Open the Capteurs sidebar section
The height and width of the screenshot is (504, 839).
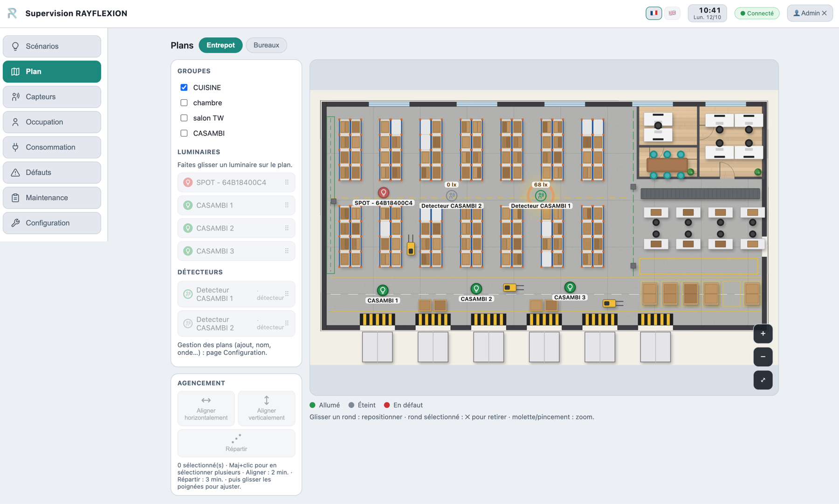(52, 97)
